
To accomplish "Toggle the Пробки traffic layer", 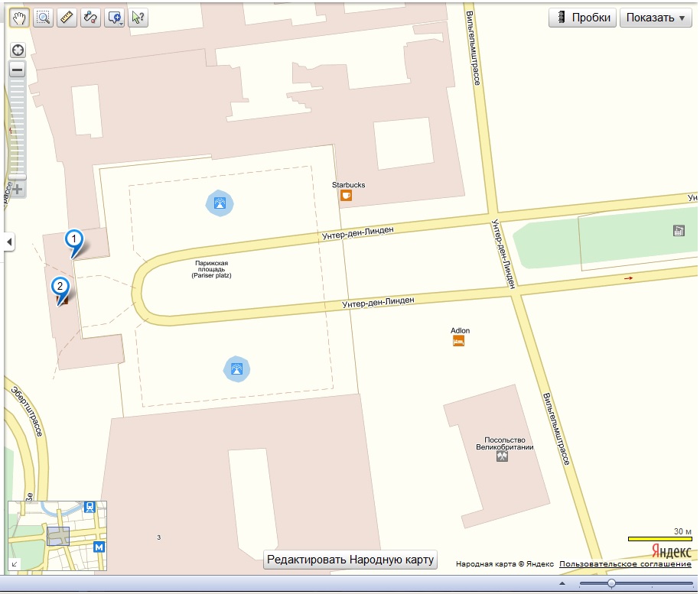I will [x=583, y=18].
